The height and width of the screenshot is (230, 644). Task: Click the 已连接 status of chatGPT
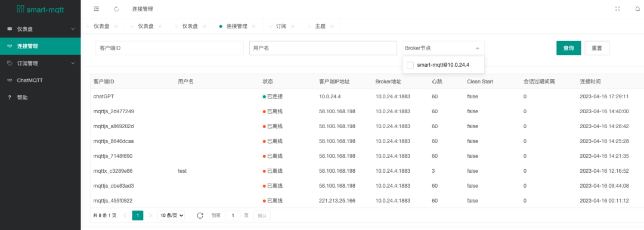[273, 97]
